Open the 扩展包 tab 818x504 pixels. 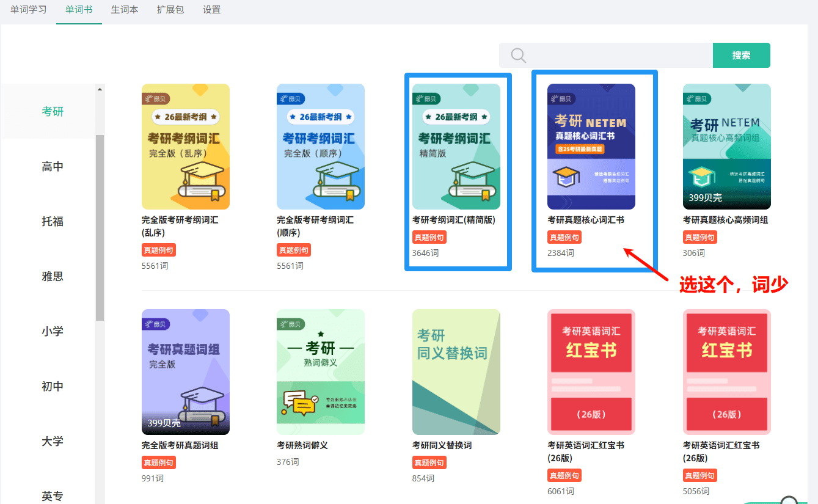coord(170,10)
